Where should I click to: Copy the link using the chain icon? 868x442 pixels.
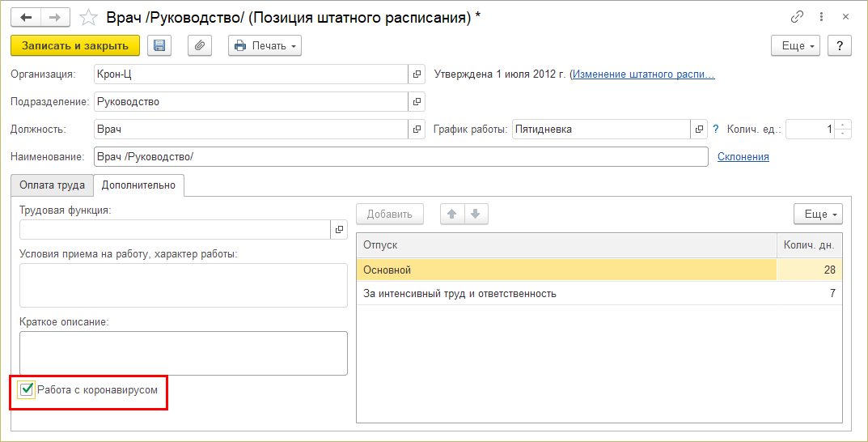pyautogui.click(x=797, y=17)
